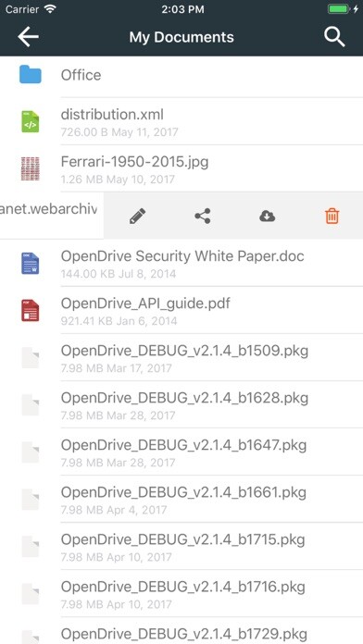Image resolution: width=363 pixels, height=644 pixels.
Task: Tap the swiped webarchive file name
Action: 48,209
